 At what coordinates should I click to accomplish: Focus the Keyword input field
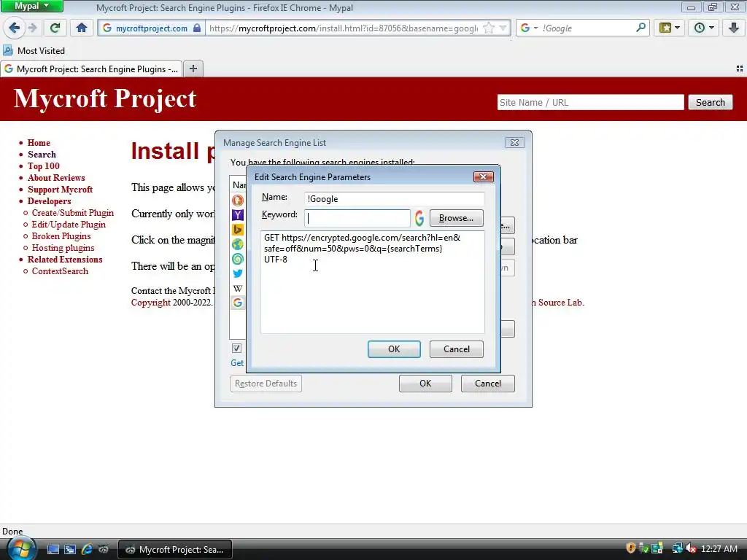click(357, 218)
